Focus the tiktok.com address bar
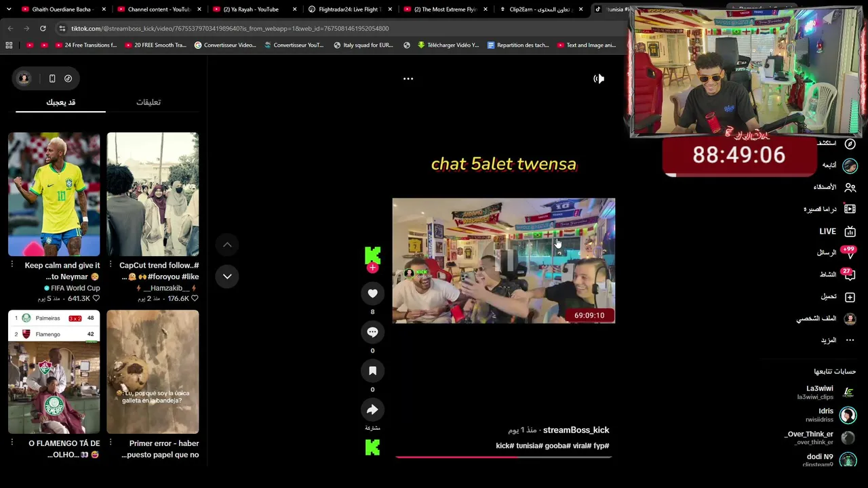The width and height of the screenshot is (868, 488). point(339,28)
